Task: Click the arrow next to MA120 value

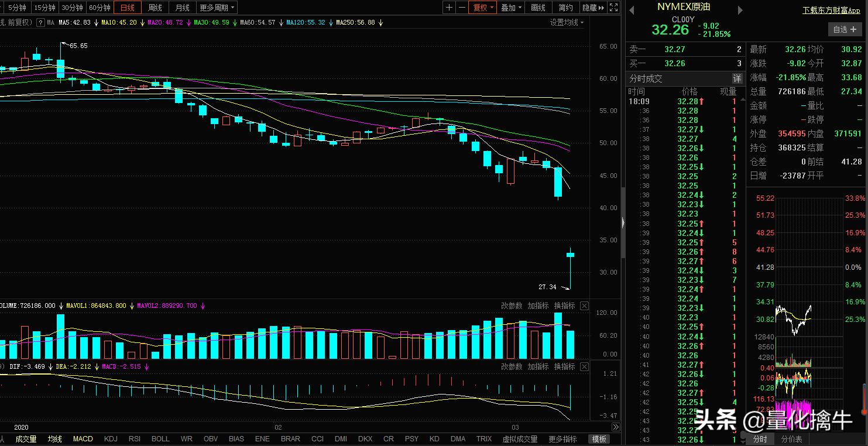Action: click(x=330, y=23)
